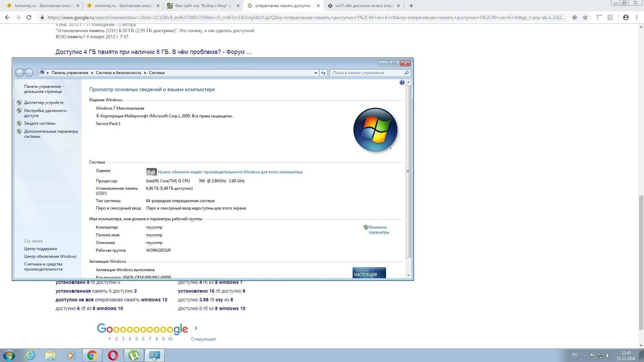
Task: Click System window vertical scrollbar thumb
Action: click(408, 171)
